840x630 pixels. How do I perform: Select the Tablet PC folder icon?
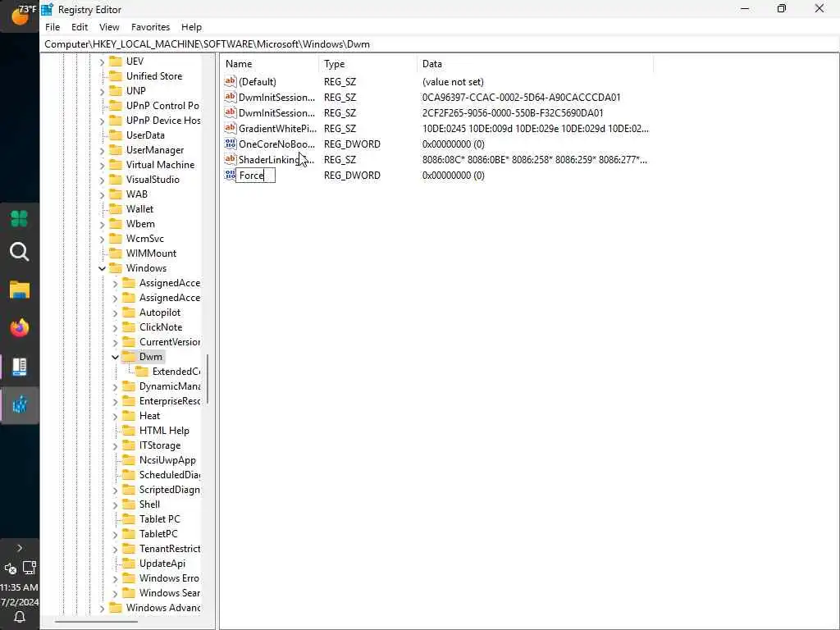tap(129, 518)
